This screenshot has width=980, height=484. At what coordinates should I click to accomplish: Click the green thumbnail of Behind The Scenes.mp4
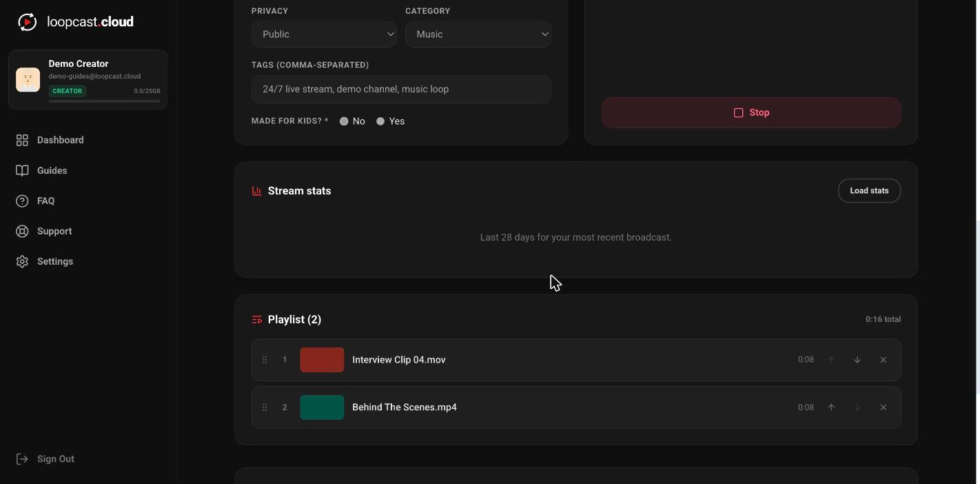[x=322, y=407]
